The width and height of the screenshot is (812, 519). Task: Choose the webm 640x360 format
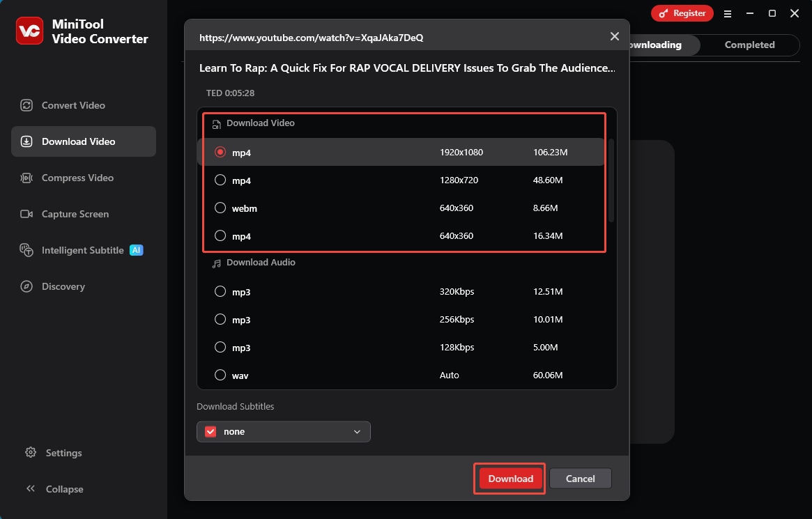coord(220,208)
